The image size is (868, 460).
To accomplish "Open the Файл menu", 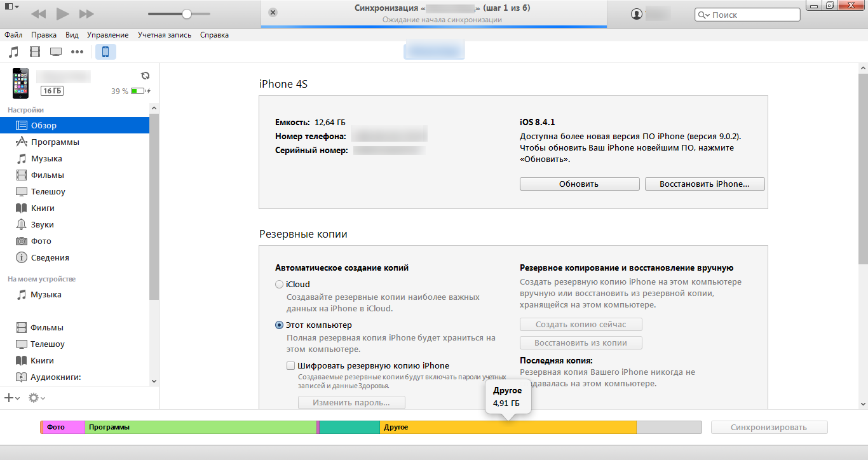I will (13, 35).
